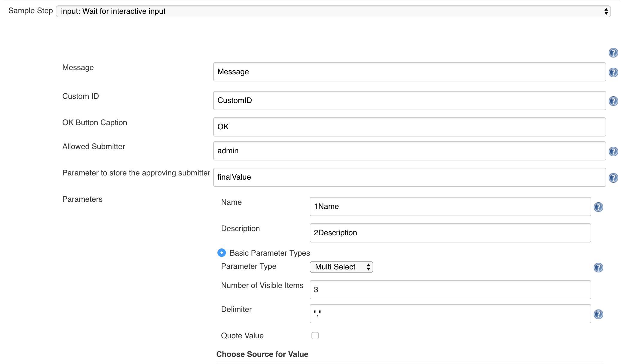
Task: Click the finalValue parameter store field
Action: point(410,177)
